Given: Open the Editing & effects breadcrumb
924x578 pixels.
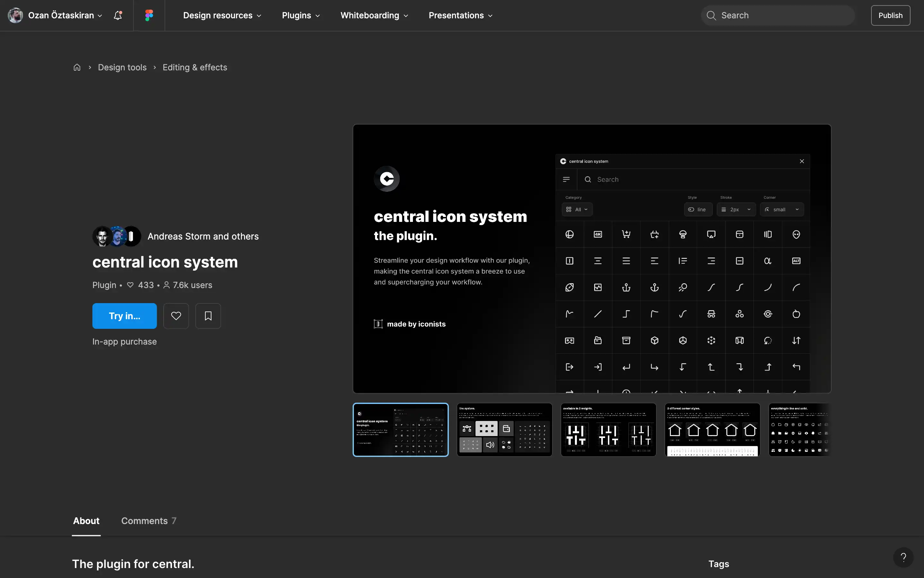Looking at the screenshot, I should click(x=195, y=67).
